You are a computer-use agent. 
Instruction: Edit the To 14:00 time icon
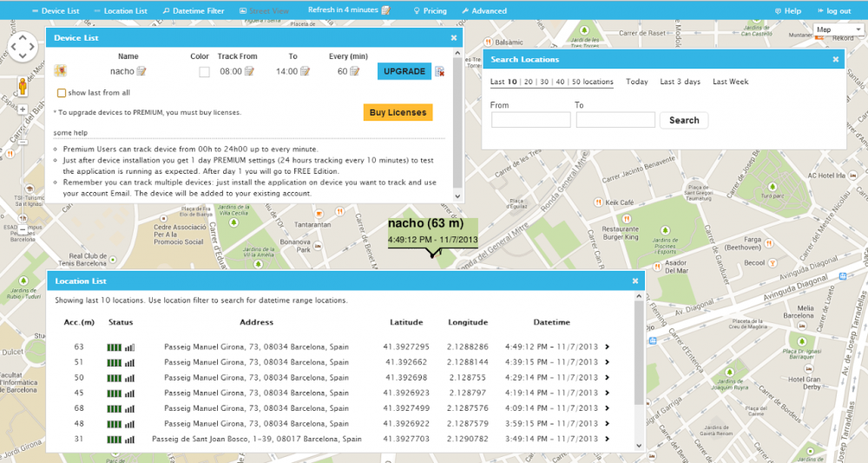point(305,71)
